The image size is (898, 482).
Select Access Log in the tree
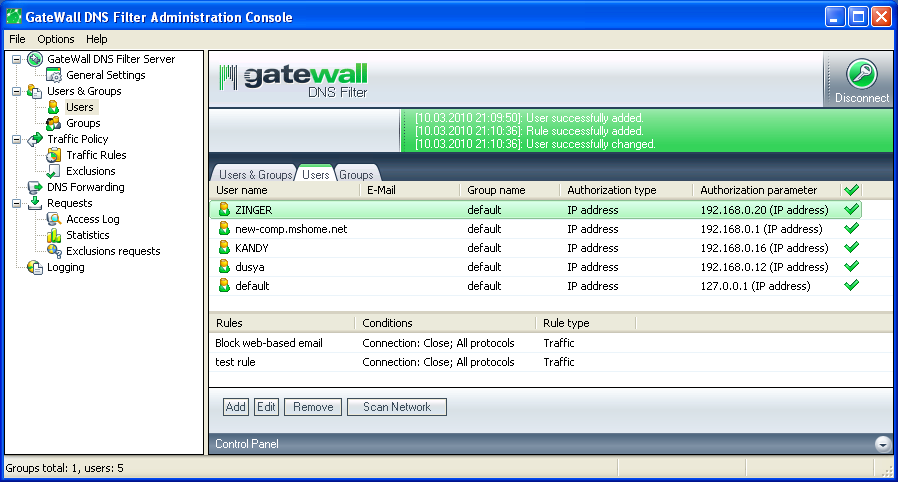(93, 219)
